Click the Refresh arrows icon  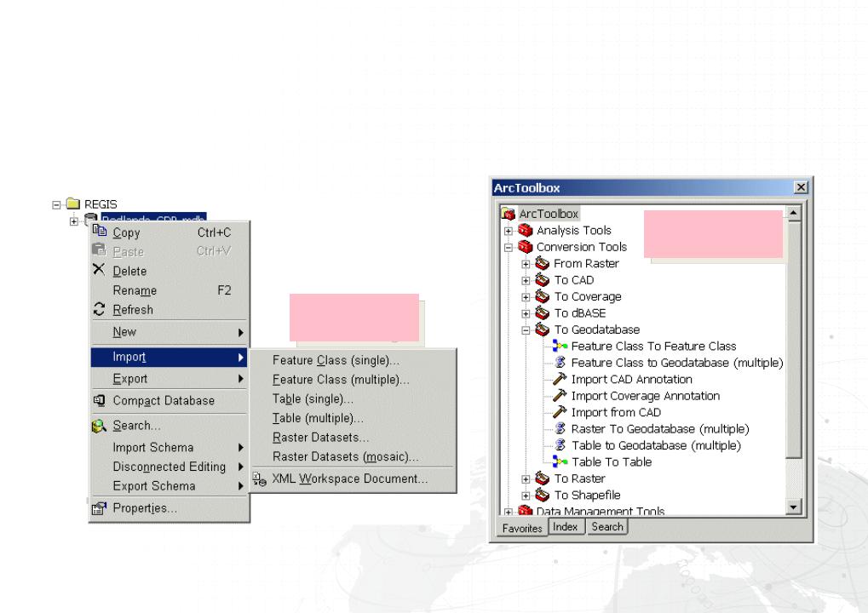point(99,309)
